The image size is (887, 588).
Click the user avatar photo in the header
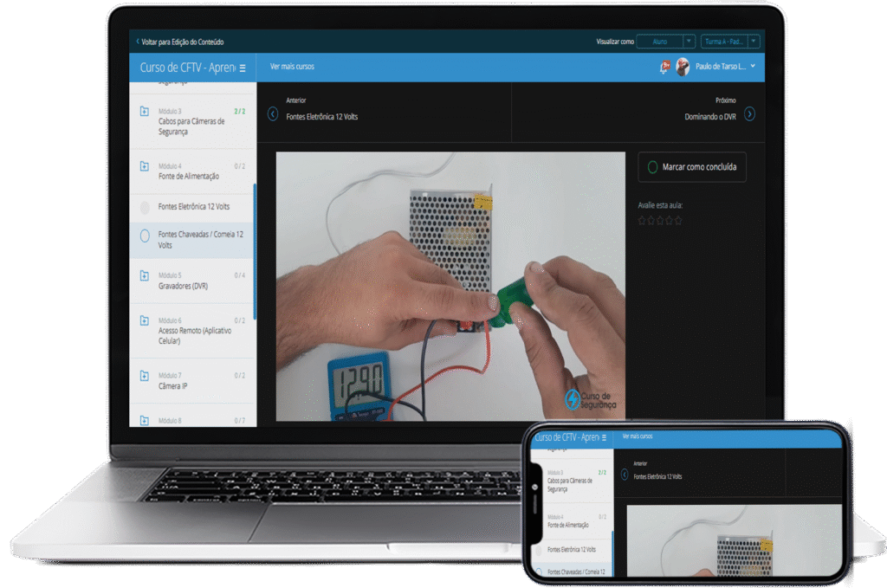[683, 67]
